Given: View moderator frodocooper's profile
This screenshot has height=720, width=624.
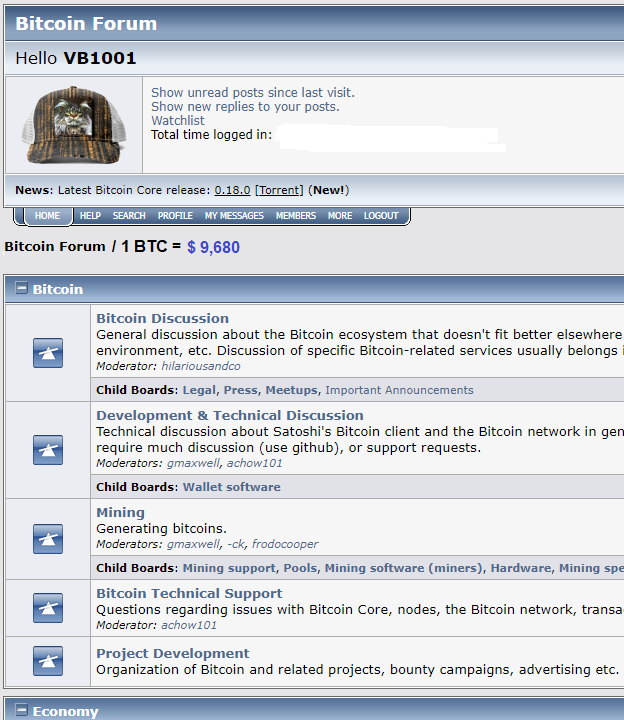Looking at the screenshot, I should pyautogui.click(x=285, y=544).
